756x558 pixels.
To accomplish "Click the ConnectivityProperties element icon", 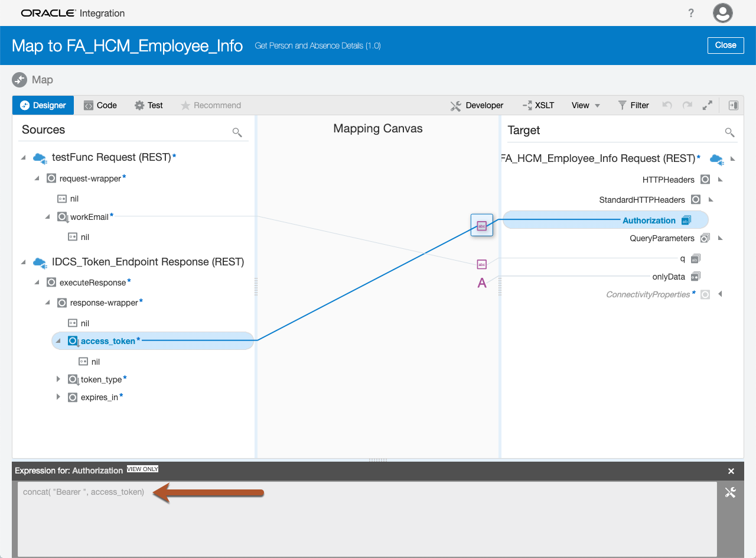I will [x=705, y=294].
